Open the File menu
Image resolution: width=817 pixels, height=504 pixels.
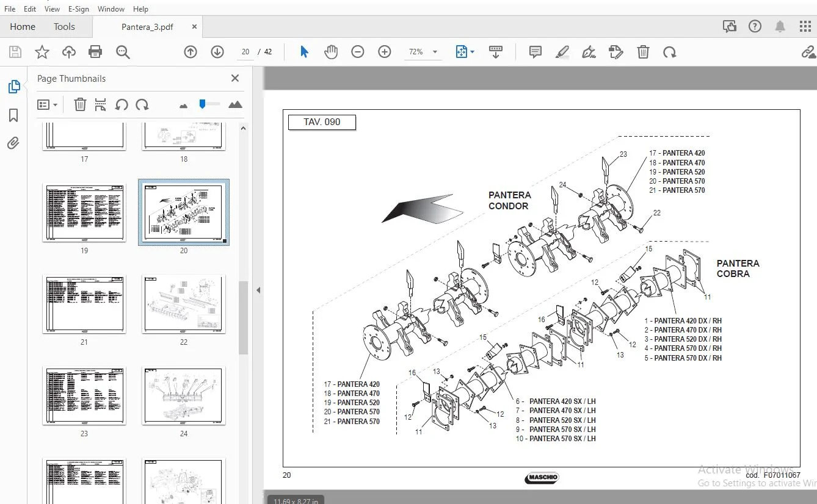tap(10, 9)
